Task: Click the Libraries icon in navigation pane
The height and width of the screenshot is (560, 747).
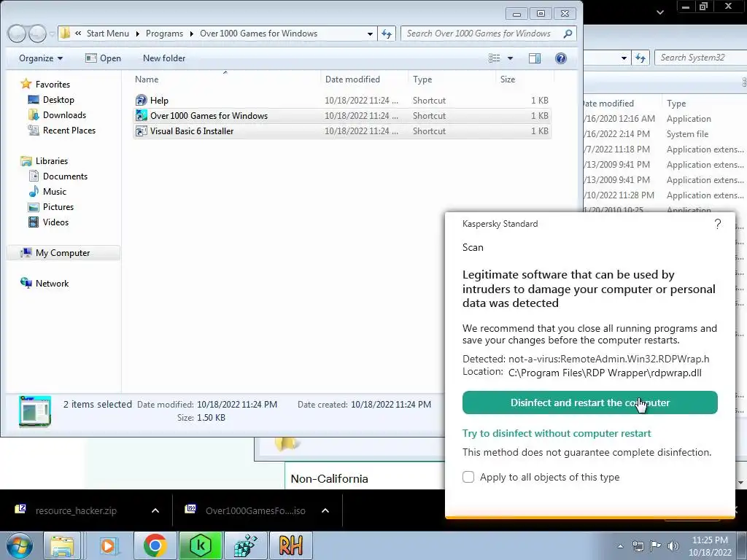Action: (26, 161)
